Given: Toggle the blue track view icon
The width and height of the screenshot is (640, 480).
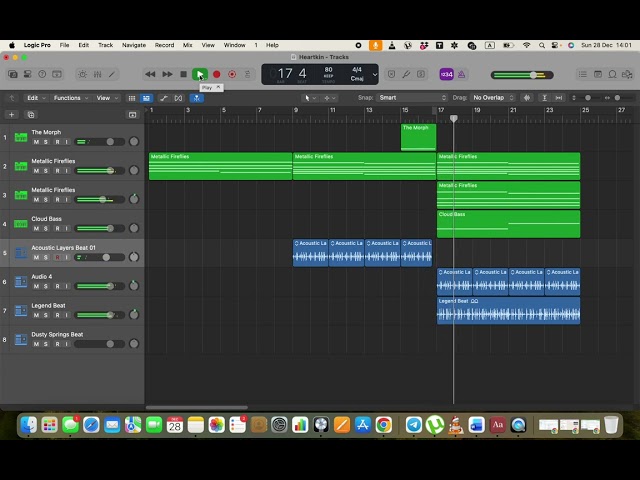Looking at the screenshot, I should (146, 98).
